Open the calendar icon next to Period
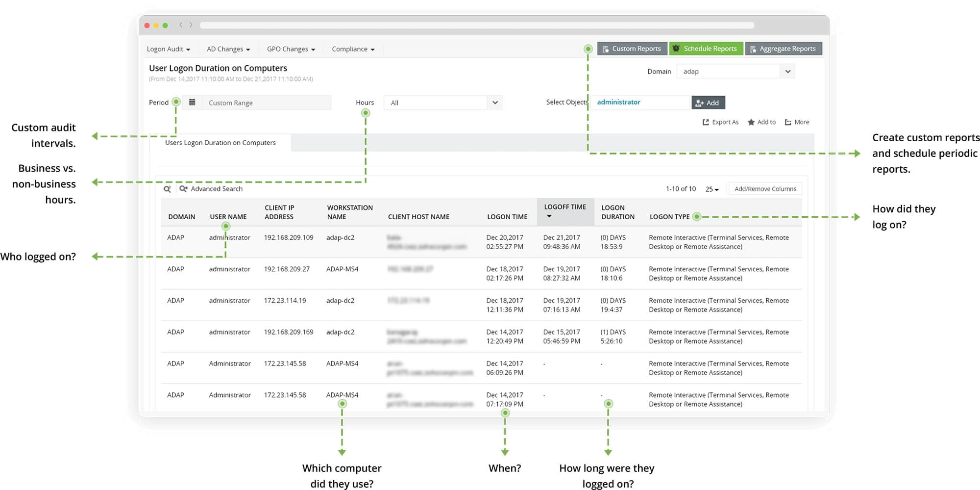The height and width of the screenshot is (490, 980). pyautogui.click(x=192, y=102)
